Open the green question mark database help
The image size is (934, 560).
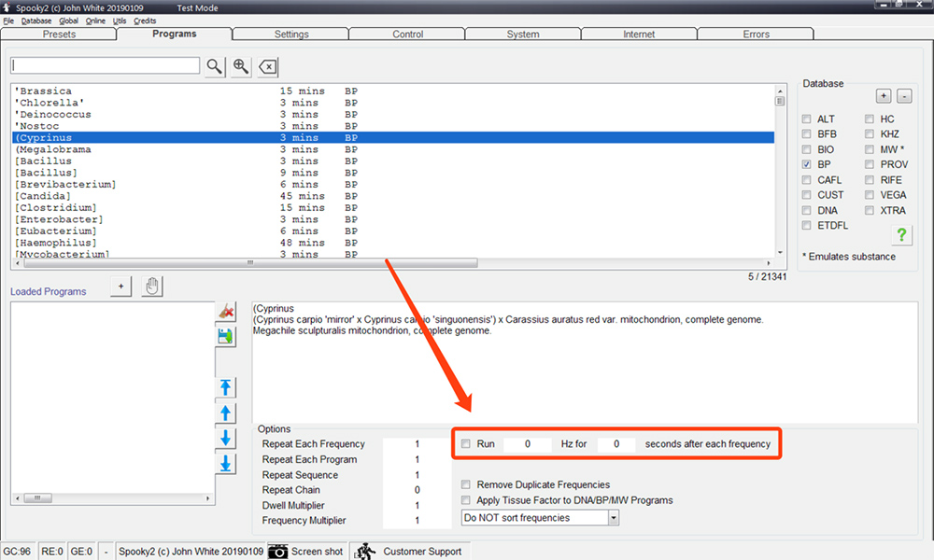click(x=901, y=235)
